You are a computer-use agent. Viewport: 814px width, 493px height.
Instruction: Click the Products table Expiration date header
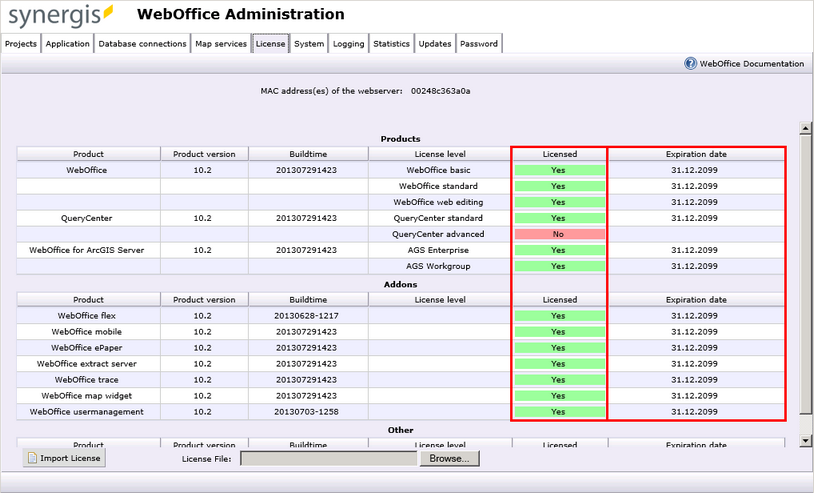coord(696,154)
